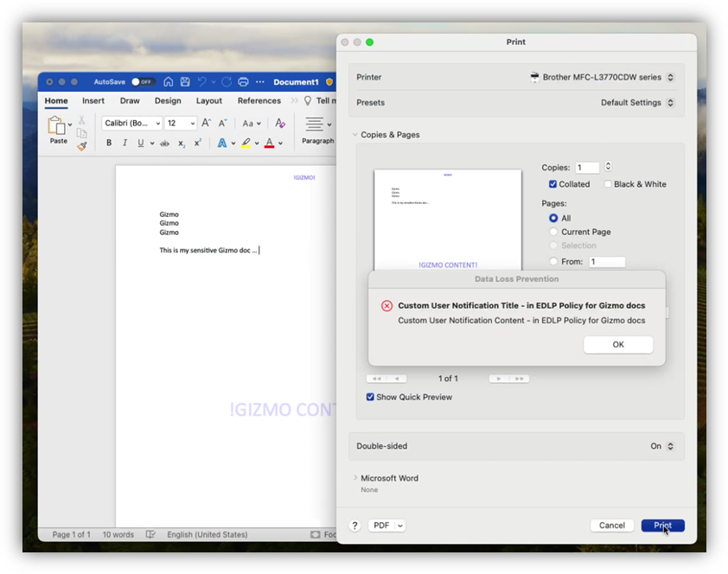
Task: Click the lightbulb Tell me icon
Action: [307, 100]
